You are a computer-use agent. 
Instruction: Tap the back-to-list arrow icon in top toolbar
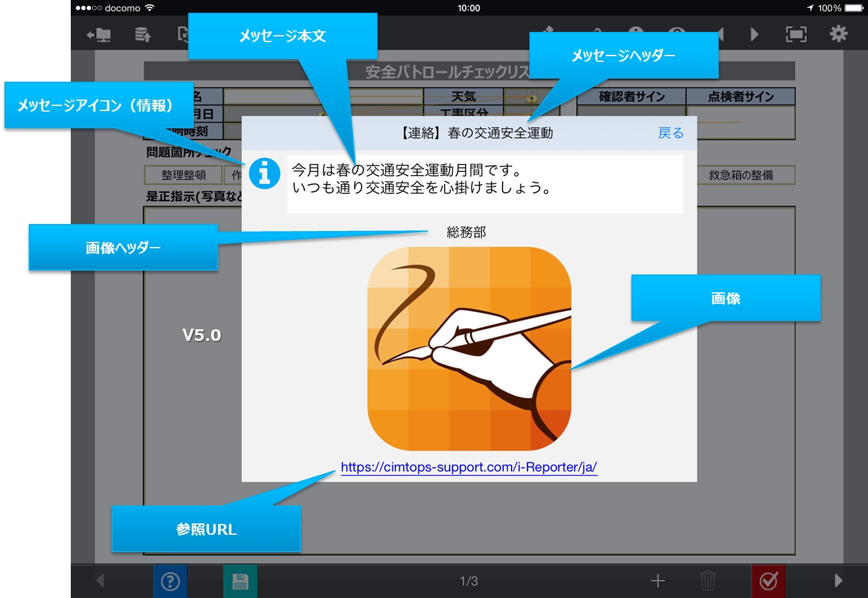99,34
